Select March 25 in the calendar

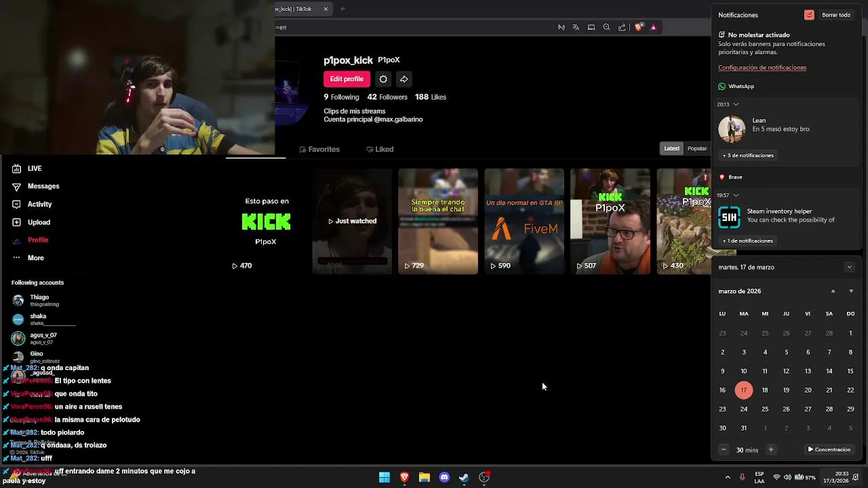click(x=765, y=409)
